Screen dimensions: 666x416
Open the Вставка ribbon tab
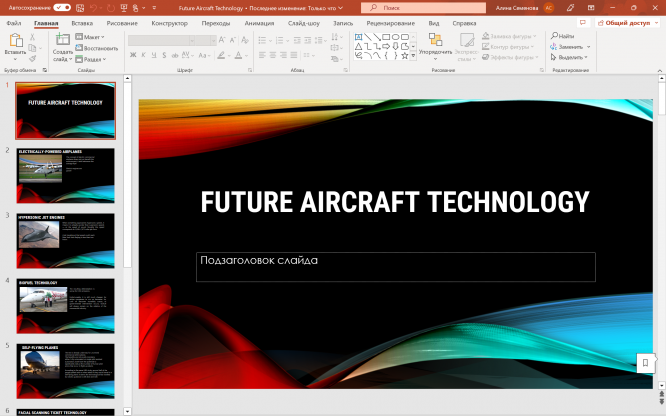pyautogui.click(x=83, y=22)
